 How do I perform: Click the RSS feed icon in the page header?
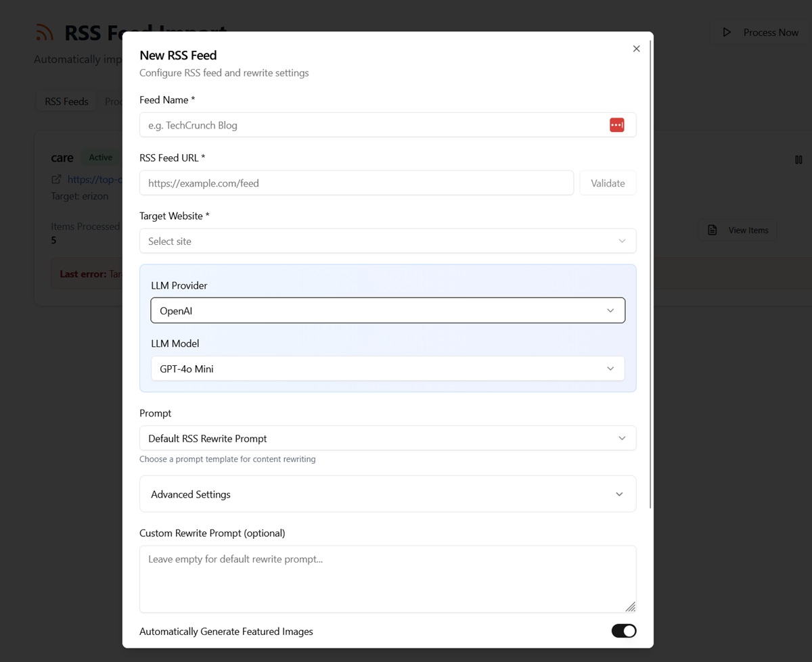[43, 32]
